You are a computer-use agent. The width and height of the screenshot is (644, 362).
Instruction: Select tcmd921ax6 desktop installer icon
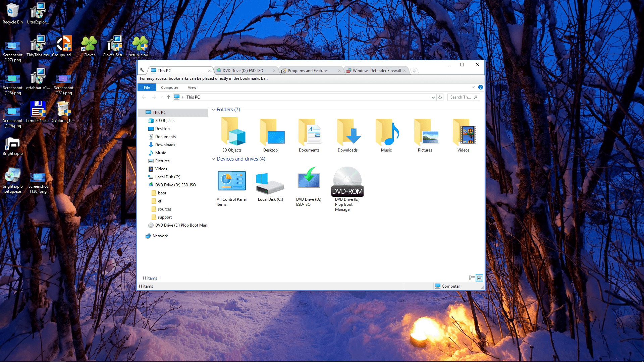point(38,112)
